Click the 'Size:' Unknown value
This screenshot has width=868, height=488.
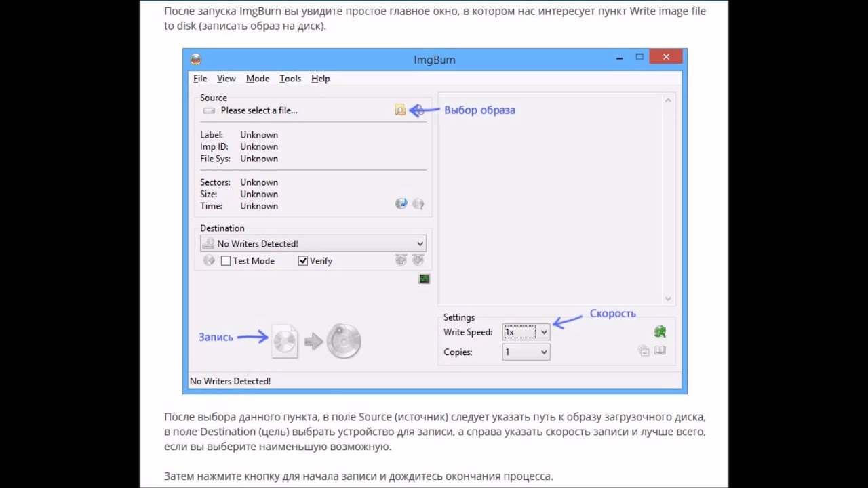click(x=259, y=194)
